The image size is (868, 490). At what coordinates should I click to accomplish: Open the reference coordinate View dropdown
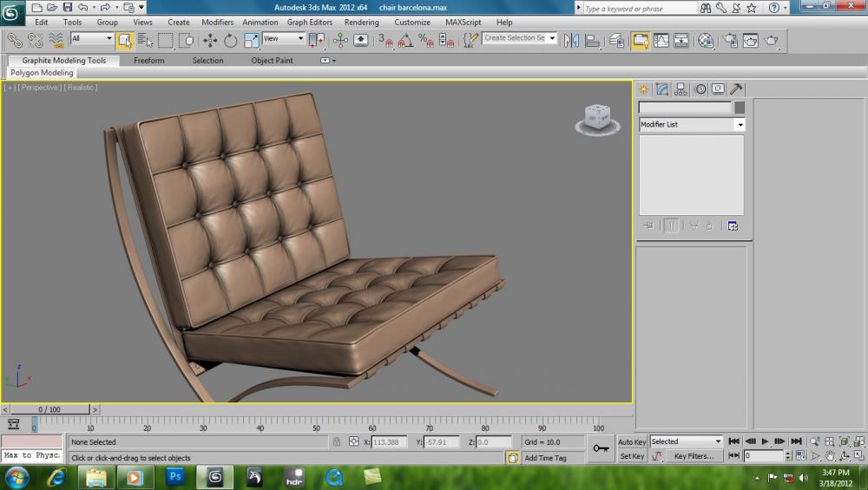pyautogui.click(x=284, y=38)
